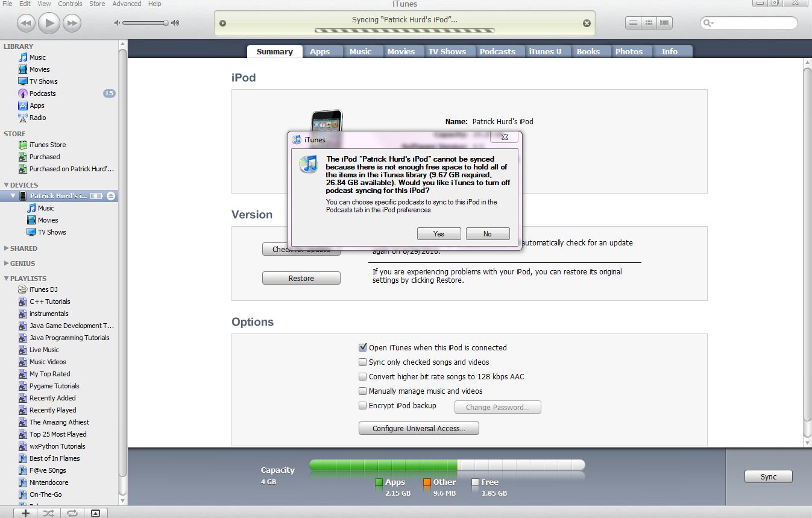Collapse the DEVICES section
Image resolution: width=812 pixels, height=518 pixels.
(x=6, y=185)
